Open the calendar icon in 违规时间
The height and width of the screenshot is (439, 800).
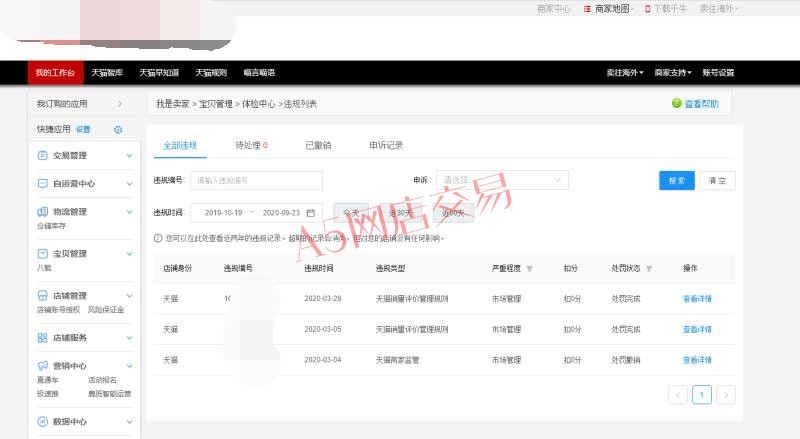(311, 212)
